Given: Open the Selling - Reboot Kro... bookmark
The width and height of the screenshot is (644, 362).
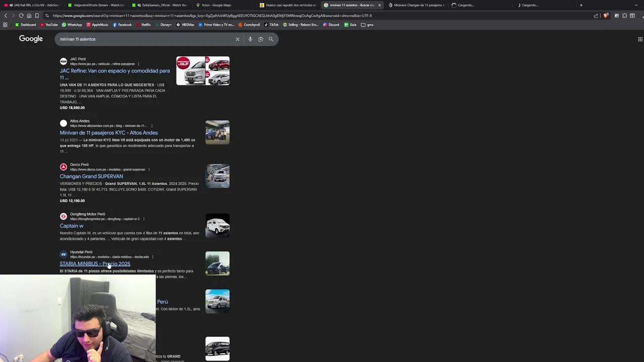Looking at the screenshot, I should coord(301,25).
